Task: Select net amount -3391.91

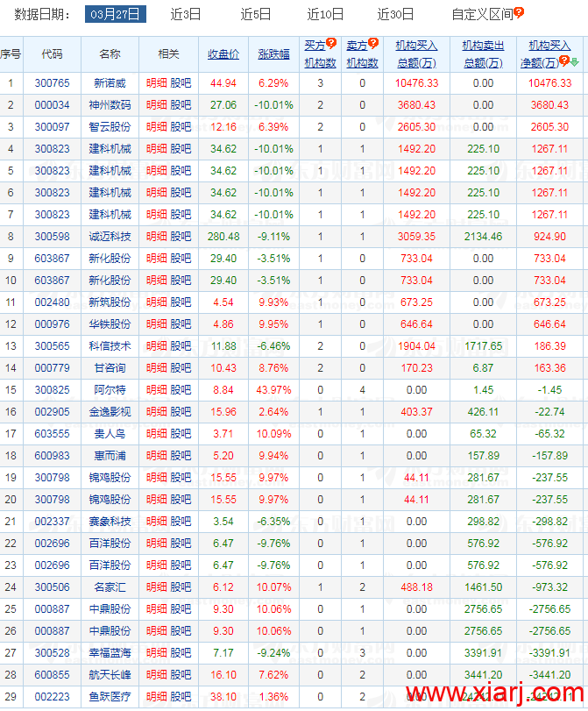Action: pos(549,653)
